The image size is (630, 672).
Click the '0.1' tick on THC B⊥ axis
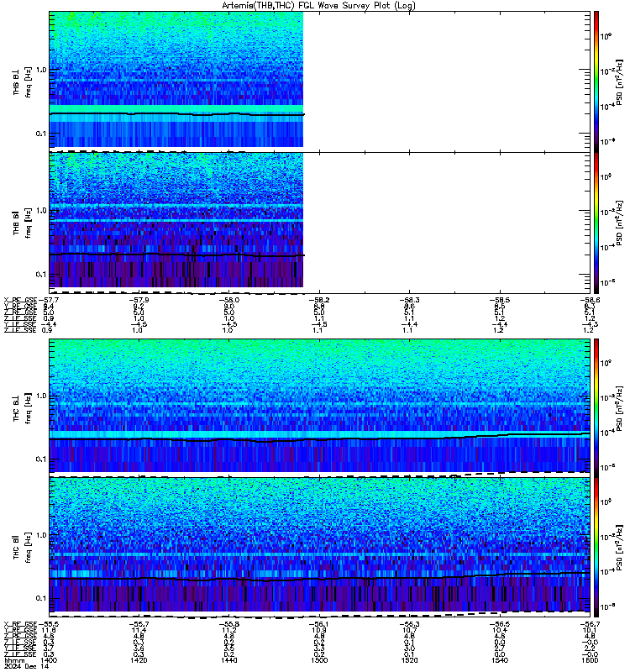click(x=41, y=459)
